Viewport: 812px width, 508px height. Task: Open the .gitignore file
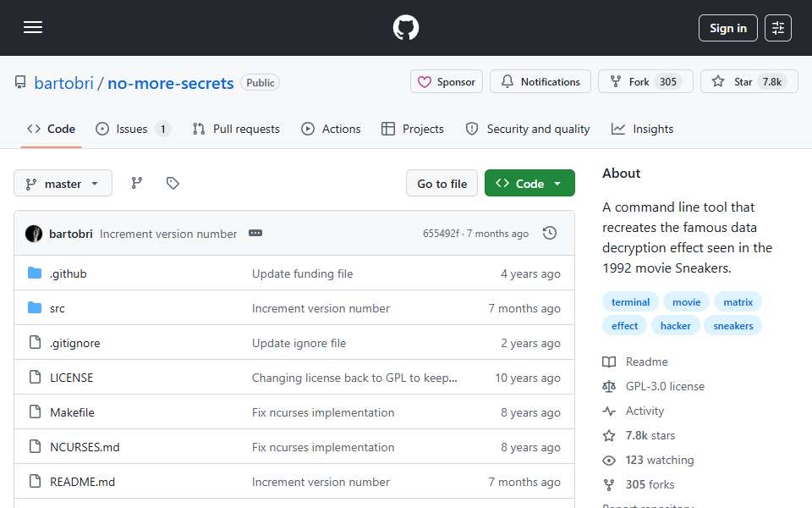(75, 343)
